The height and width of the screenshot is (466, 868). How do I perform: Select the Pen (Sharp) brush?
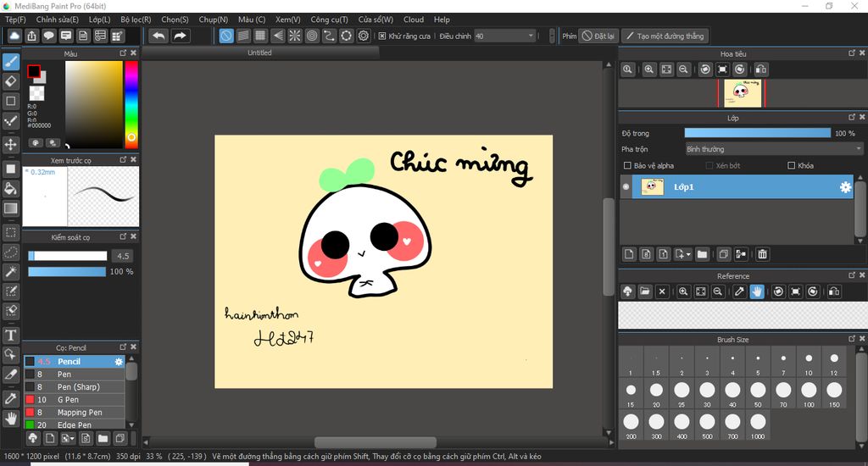click(75, 387)
